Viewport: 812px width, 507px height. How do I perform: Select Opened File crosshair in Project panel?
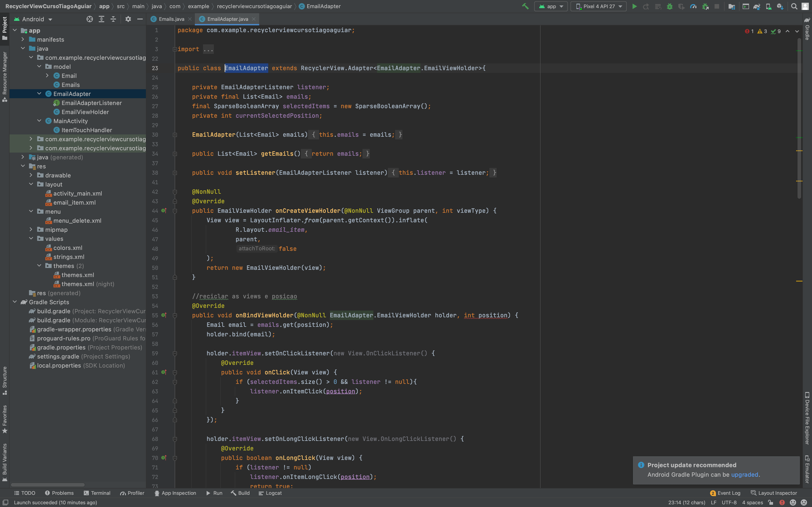[89, 19]
